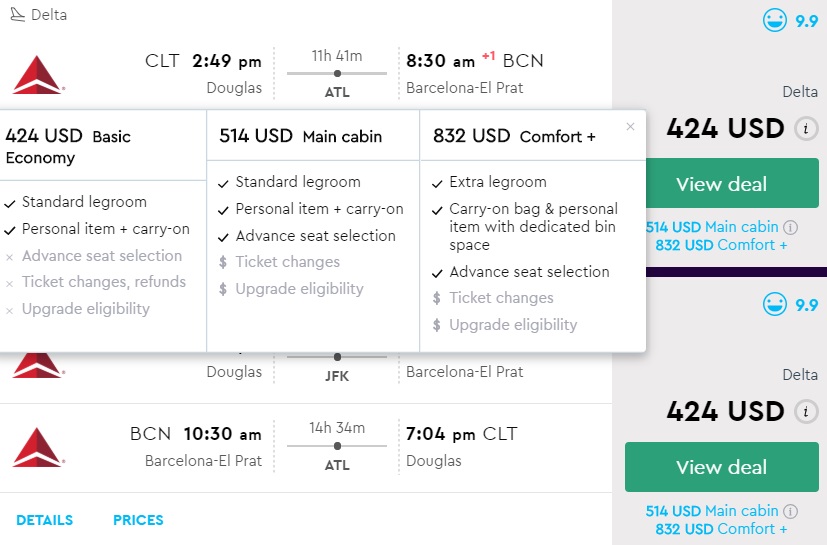Select top 832 USD Comfort + fare link
This screenshot has width=827, height=545.
(721, 245)
